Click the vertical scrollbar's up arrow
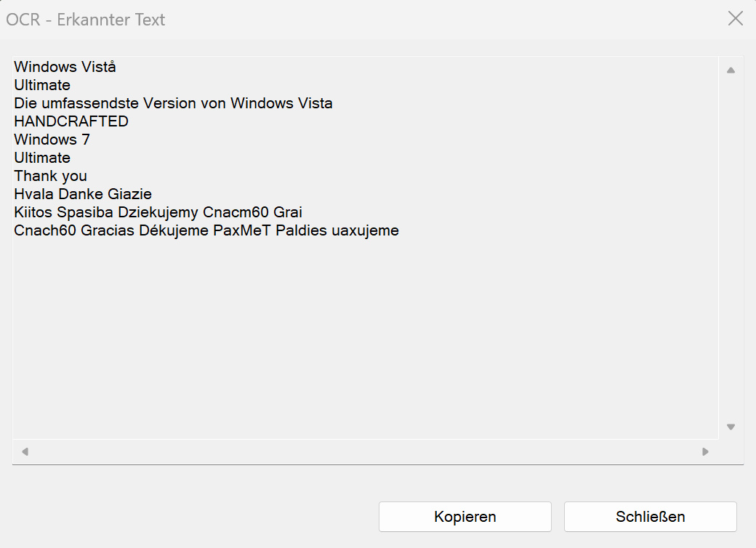The image size is (756, 548). click(x=731, y=70)
